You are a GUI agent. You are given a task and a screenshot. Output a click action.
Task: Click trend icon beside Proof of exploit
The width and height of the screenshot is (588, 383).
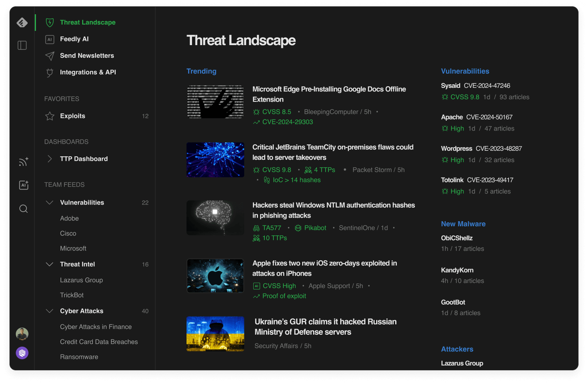[x=256, y=296]
